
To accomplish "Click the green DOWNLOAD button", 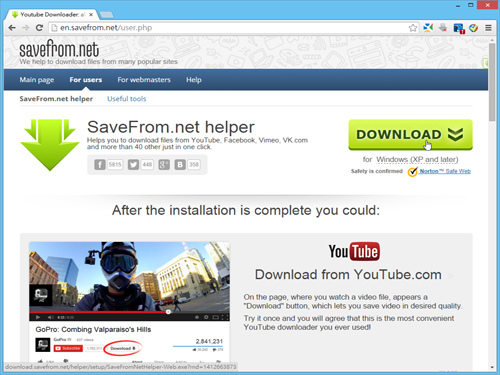I will 410,135.
